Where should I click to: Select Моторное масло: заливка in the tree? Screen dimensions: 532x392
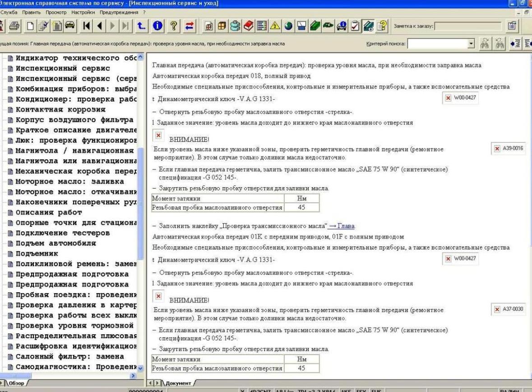(x=69, y=181)
